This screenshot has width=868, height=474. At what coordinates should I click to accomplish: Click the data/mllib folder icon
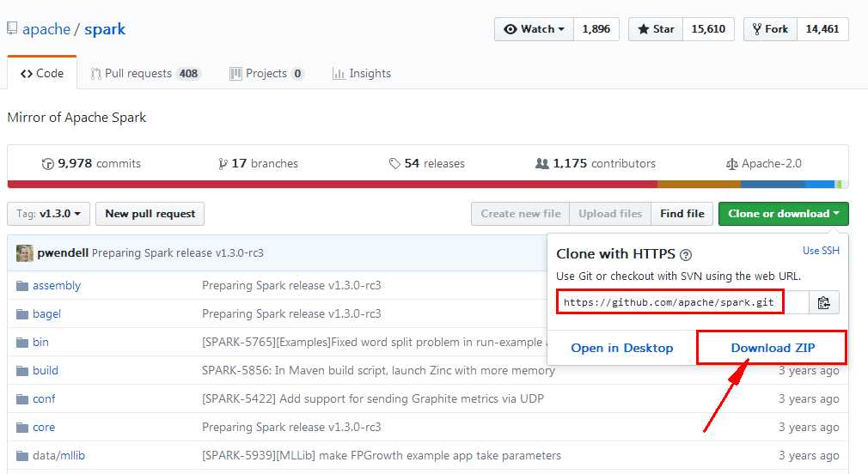click(22, 456)
